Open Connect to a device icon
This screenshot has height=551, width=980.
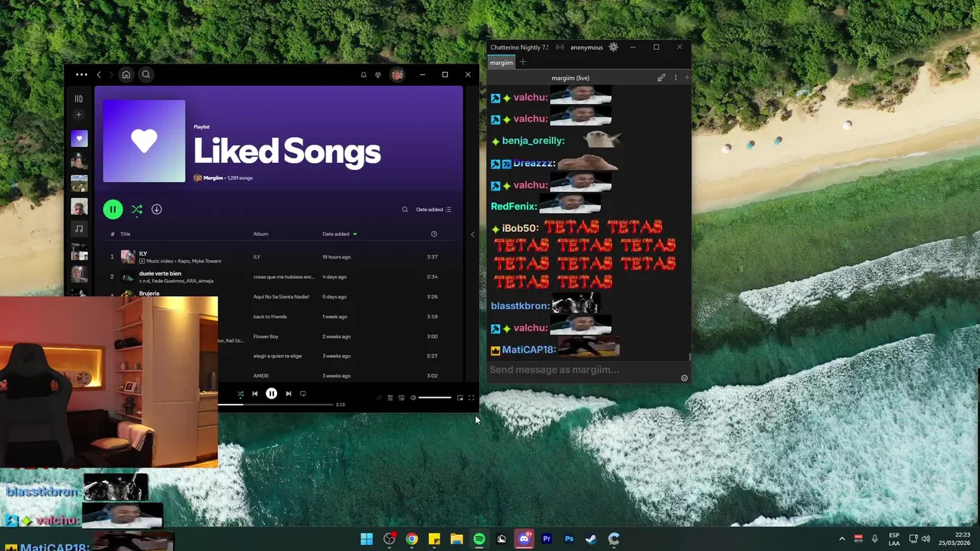coord(401,398)
